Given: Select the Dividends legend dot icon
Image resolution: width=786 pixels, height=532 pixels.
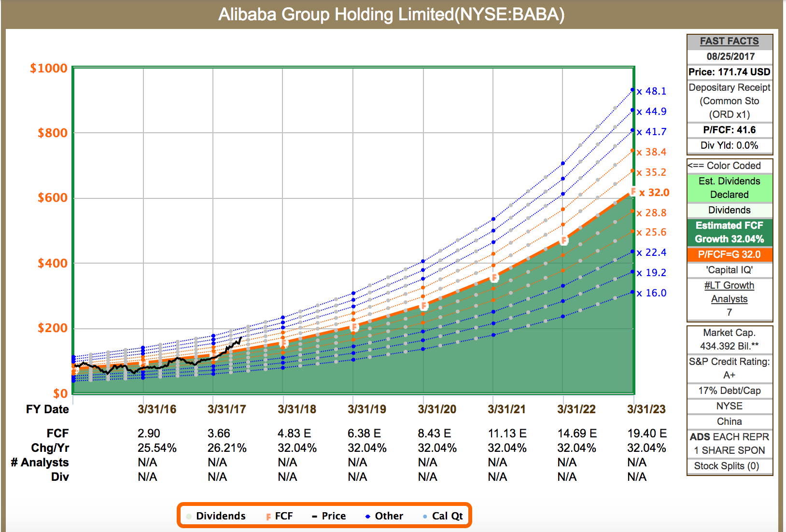Looking at the screenshot, I should (x=189, y=516).
